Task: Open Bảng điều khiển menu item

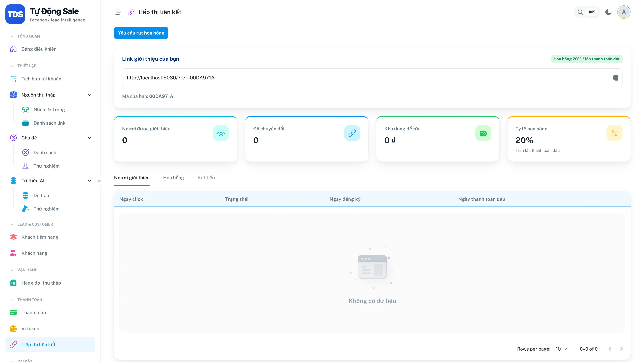Action: pos(50,49)
